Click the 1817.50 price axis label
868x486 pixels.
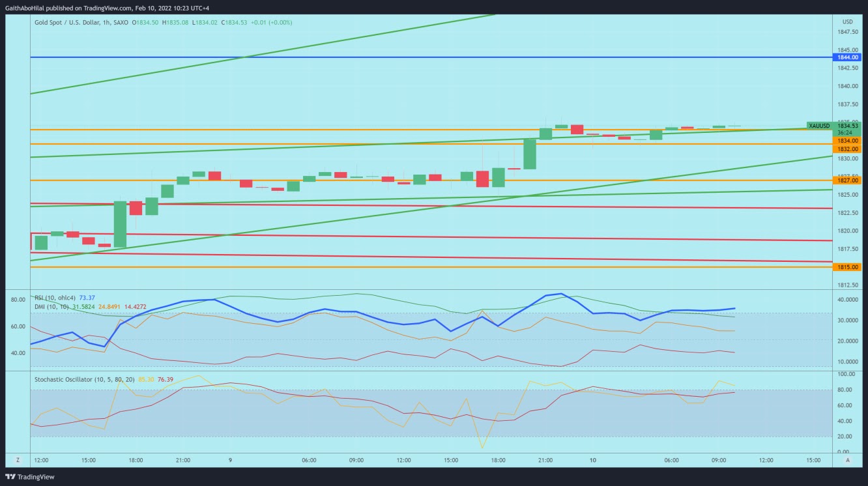click(x=846, y=249)
